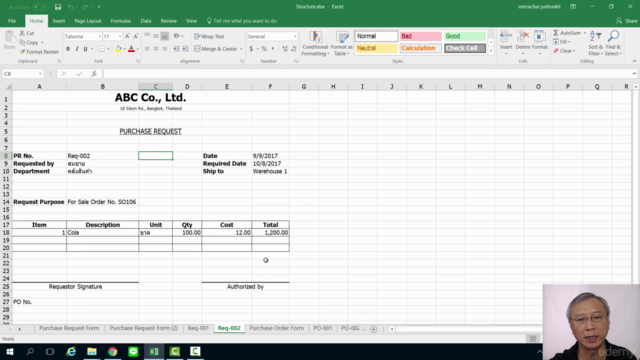Image resolution: width=640 pixels, height=360 pixels.
Task: Toggle Align Left icon
Action: (147, 49)
